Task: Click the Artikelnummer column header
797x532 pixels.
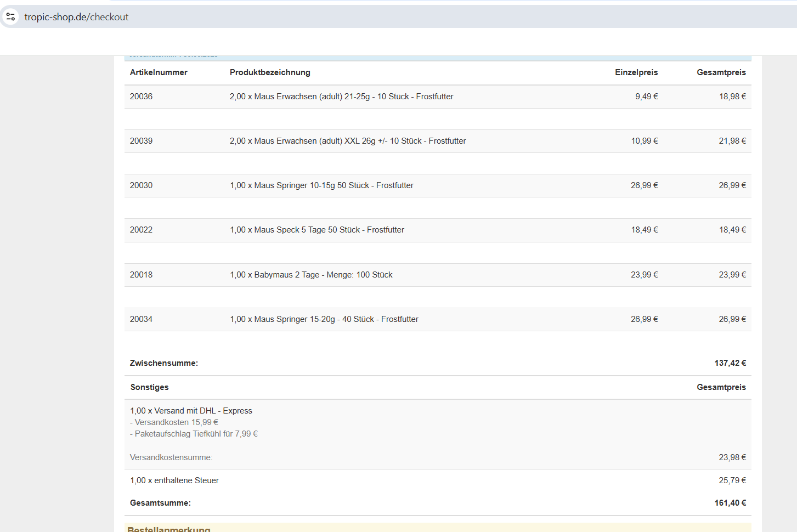Action: click(x=159, y=72)
